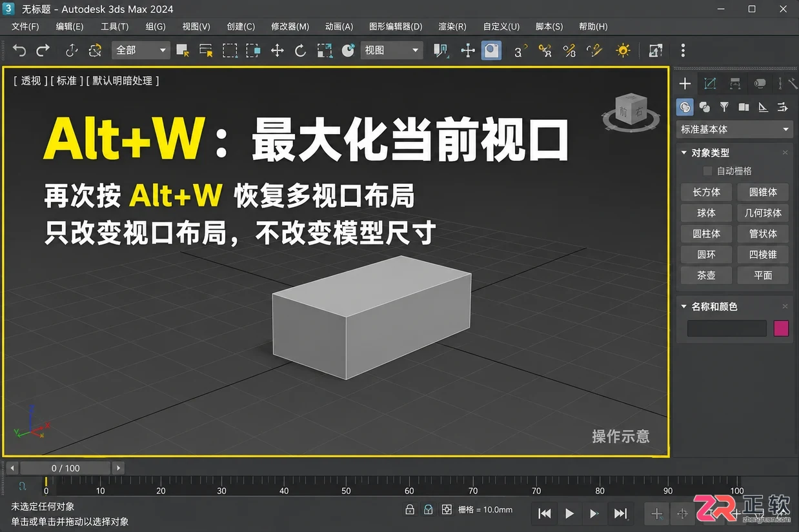Image resolution: width=799 pixels, height=532 pixels.
Task: Open the 视图 reference coordinate dropdown
Action: click(392, 50)
